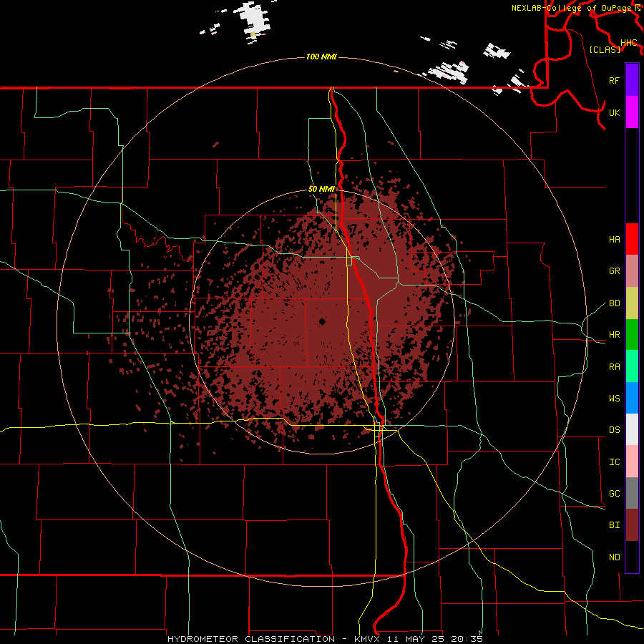The image size is (644, 644).
Task: Select the BD yellow legend block
Action: [632, 303]
